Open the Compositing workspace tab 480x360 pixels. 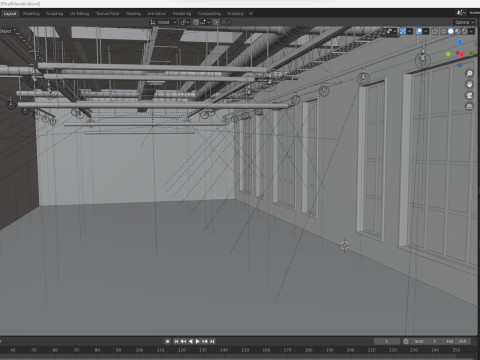(x=209, y=14)
